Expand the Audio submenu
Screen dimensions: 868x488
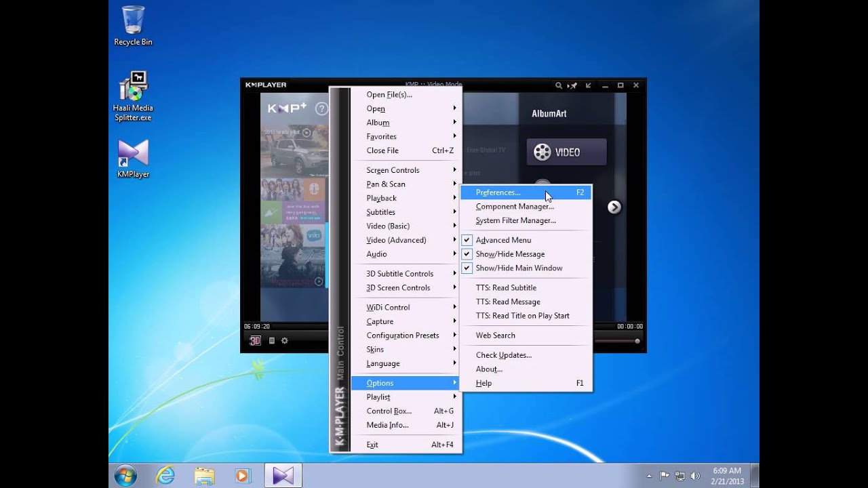tap(406, 254)
